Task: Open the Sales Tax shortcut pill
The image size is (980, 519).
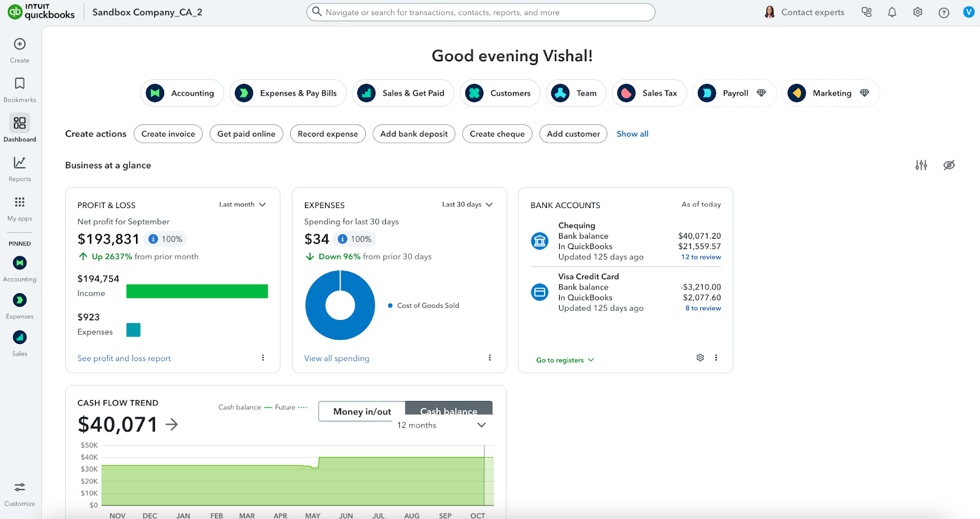Action: coord(649,93)
